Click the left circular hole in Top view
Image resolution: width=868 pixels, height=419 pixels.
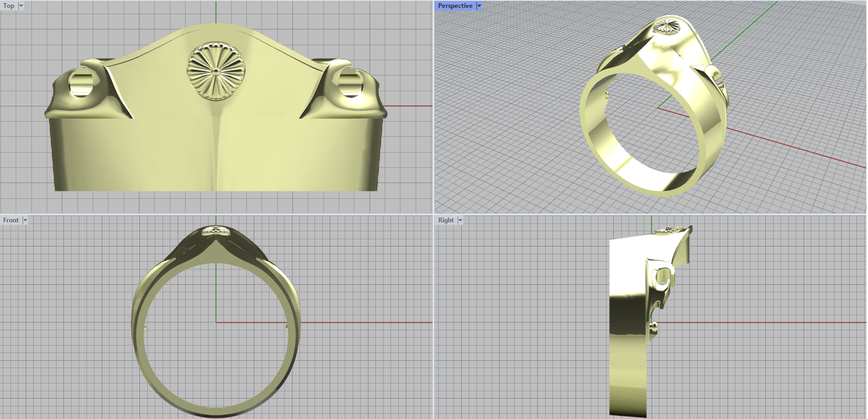(81, 84)
